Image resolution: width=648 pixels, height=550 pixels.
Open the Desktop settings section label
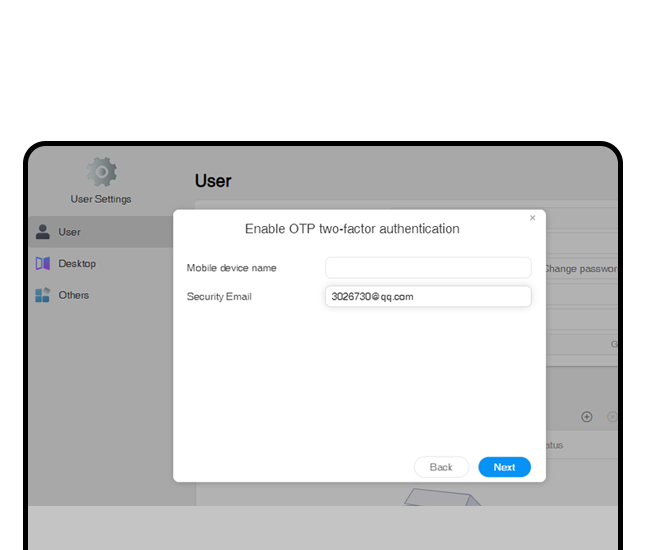(77, 264)
